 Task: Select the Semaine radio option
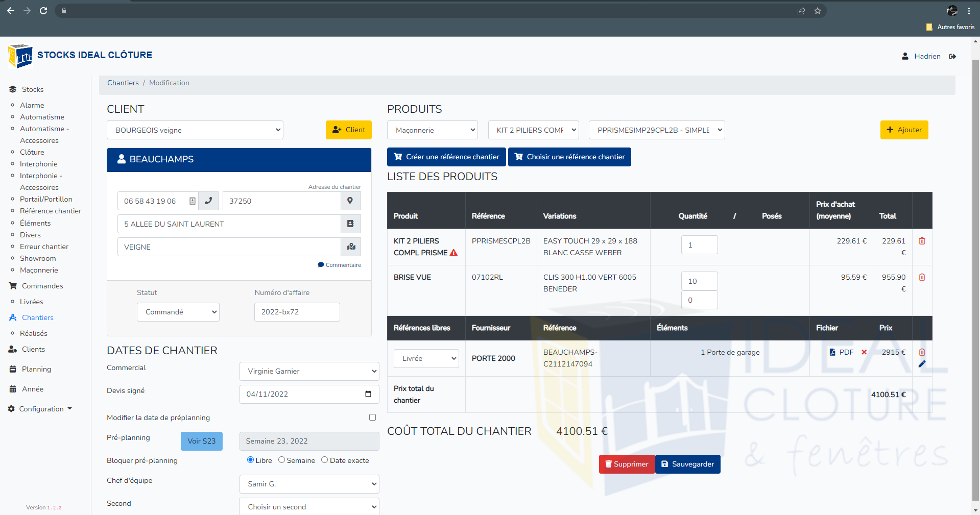pos(281,460)
